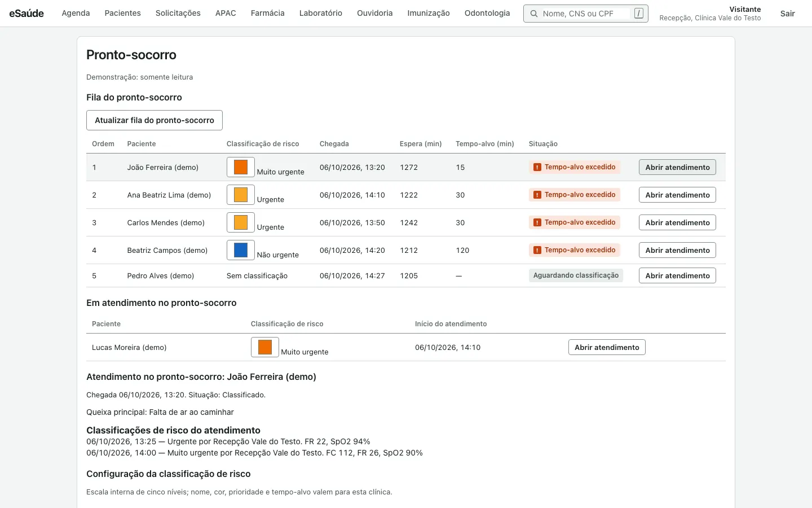Open atendimento for Pedro Alves
The height and width of the screenshot is (508, 812).
pos(677,275)
